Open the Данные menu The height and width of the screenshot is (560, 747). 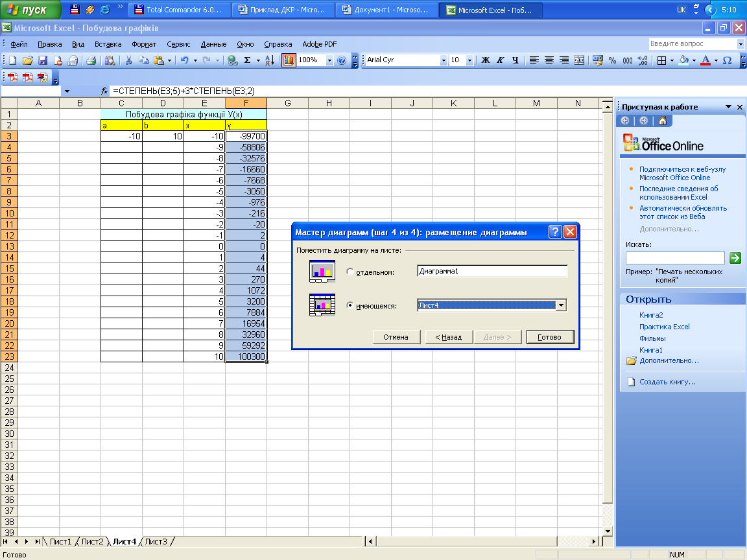click(x=213, y=44)
